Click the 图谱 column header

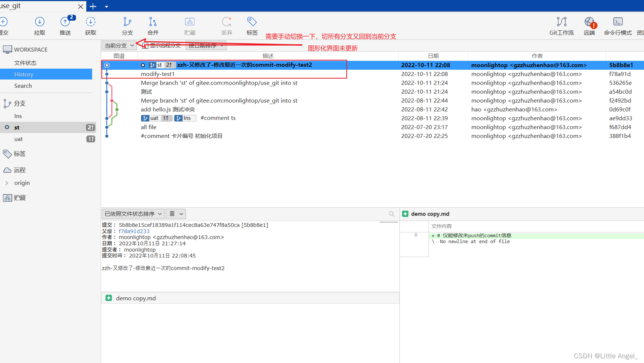coord(119,56)
